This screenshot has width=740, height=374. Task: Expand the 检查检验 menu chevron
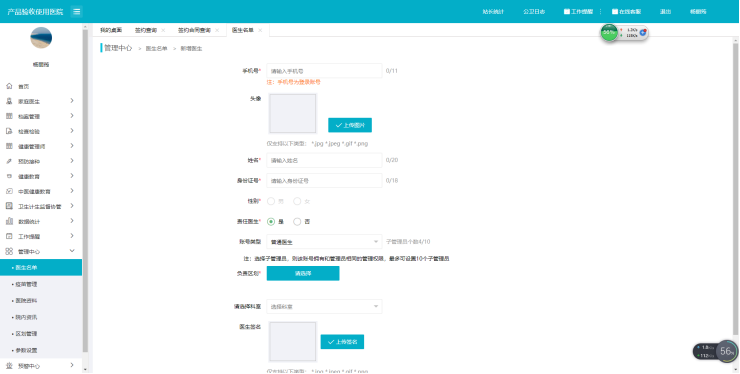point(72,131)
